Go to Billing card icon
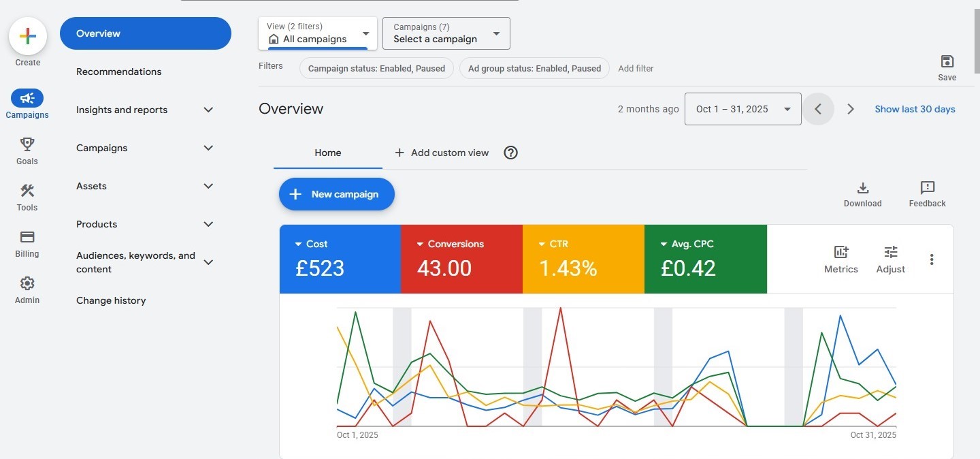This screenshot has width=980, height=459. (27, 237)
